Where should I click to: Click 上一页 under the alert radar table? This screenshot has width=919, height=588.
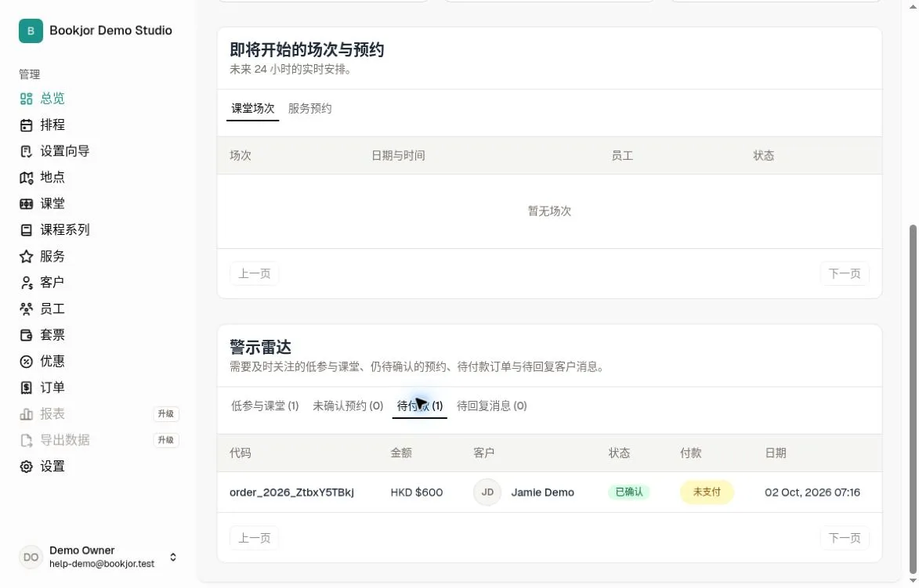point(255,538)
